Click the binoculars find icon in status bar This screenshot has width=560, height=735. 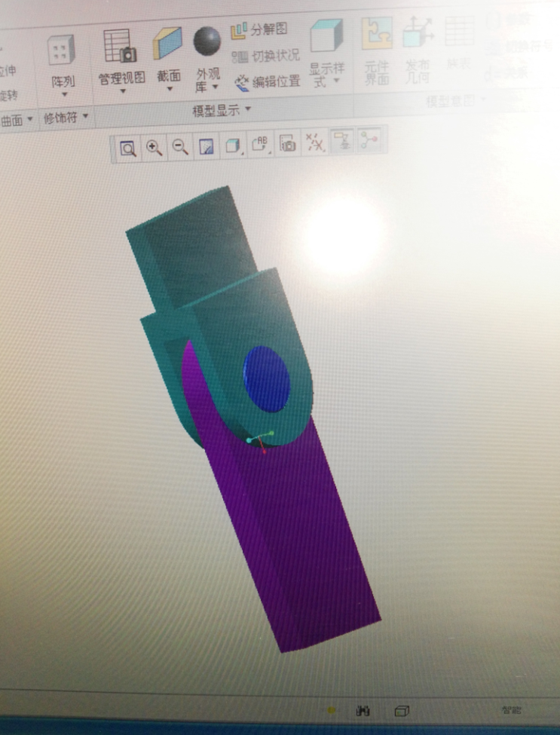(x=363, y=710)
